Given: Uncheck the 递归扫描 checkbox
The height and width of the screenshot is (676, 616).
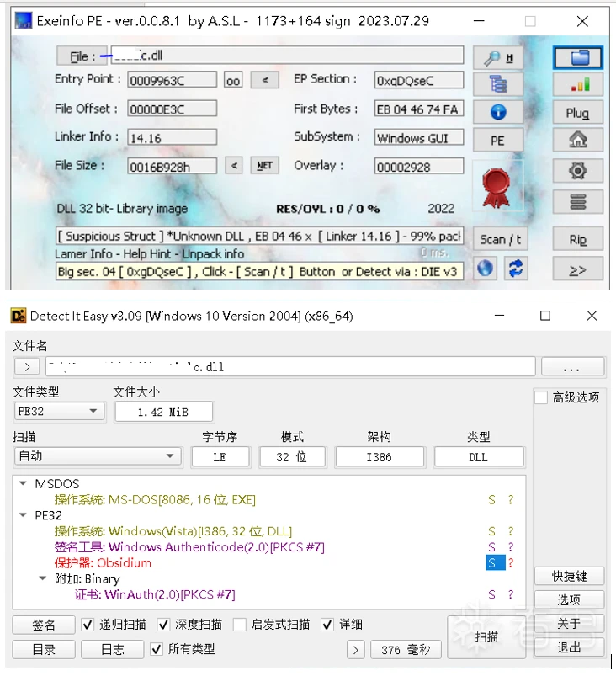Looking at the screenshot, I should point(88,625).
